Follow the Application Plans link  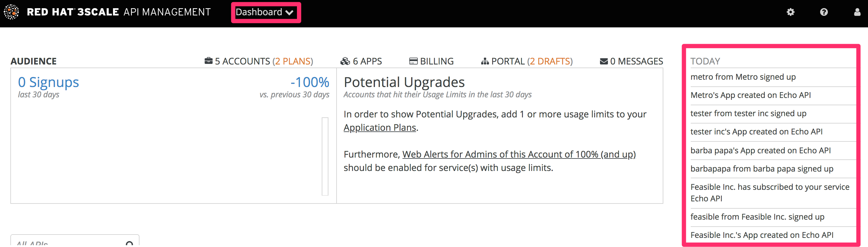point(380,127)
